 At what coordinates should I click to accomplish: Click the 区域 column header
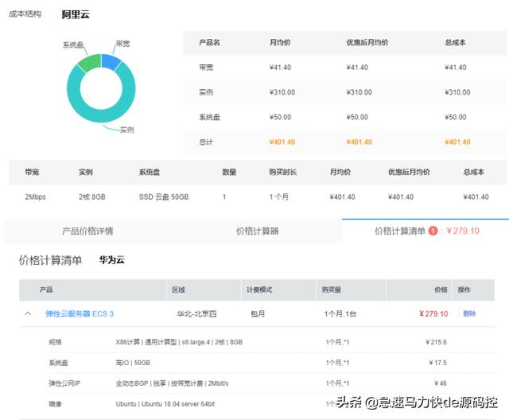[178, 290]
